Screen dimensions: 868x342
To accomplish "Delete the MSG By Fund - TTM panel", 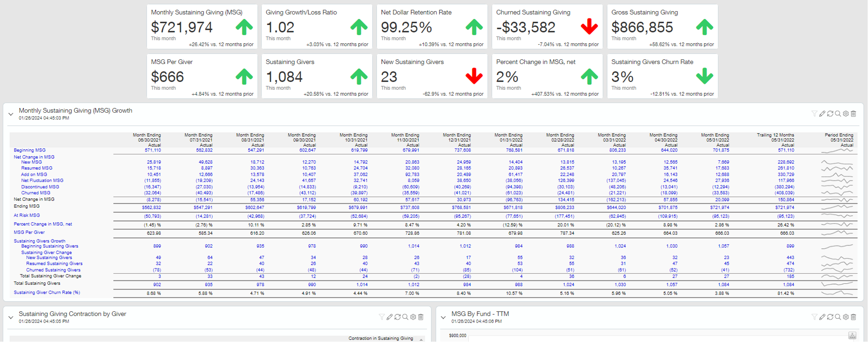I will (853, 317).
